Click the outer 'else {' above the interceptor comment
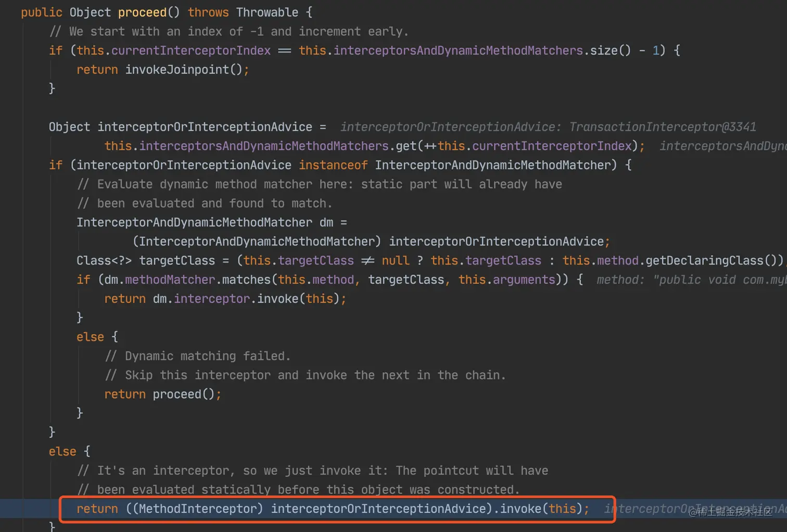The image size is (787, 532). click(x=70, y=452)
